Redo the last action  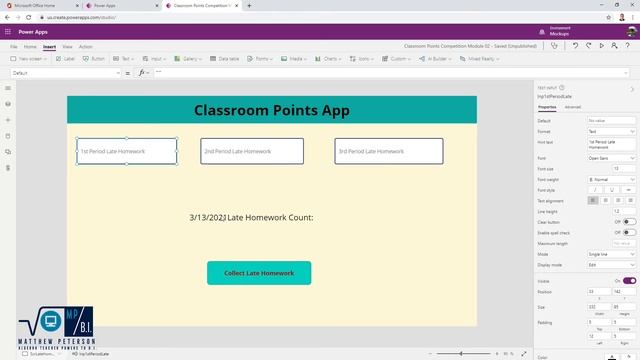[x=588, y=46]
